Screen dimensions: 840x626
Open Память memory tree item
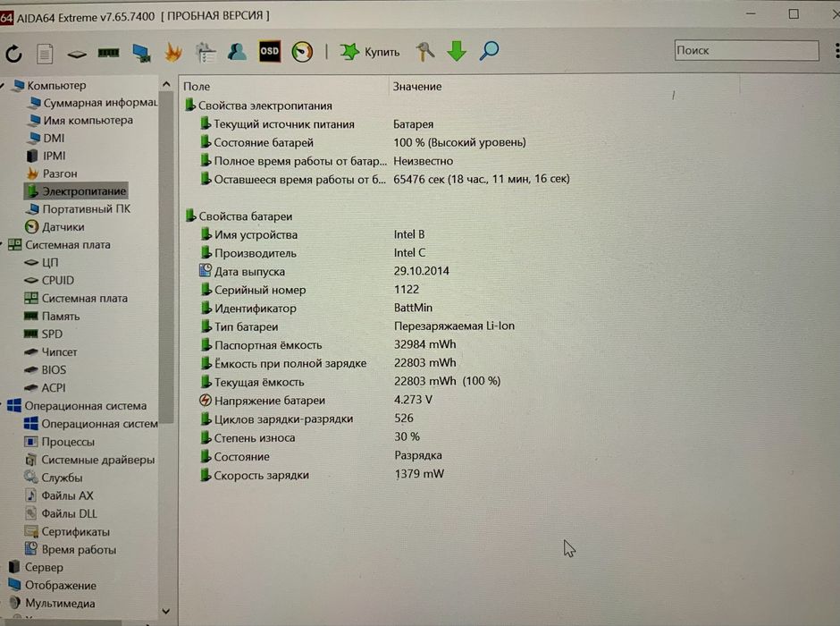click(52, 316)
